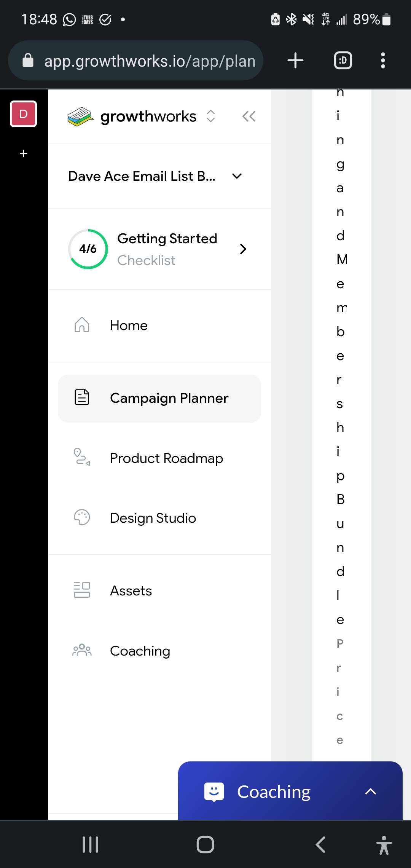Expand Dave Ace Email List dropdown
The height and width of the screenshot is (868, 411).
[x=237, y=176]
